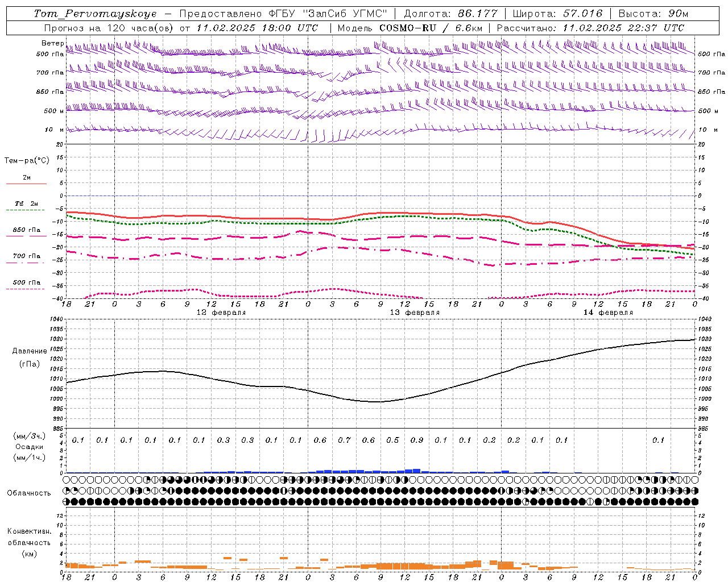Screen dimensions: 728x582
Task: Click the station name Tom_Pervomayskoye
Action: click(95, 14)
